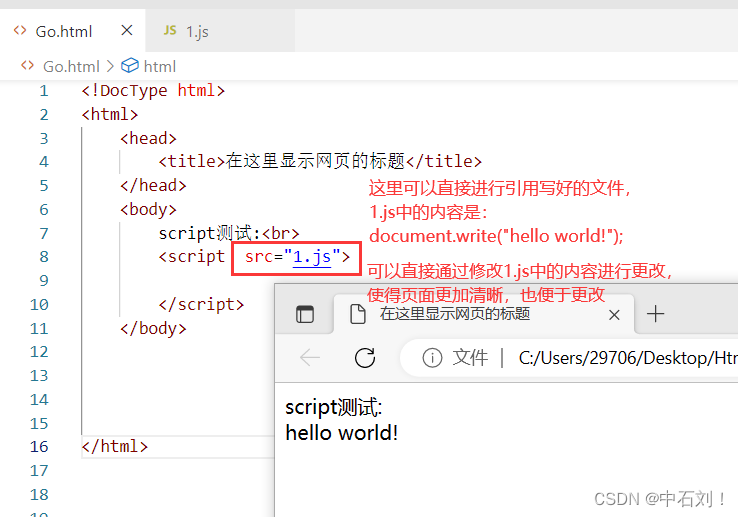Screen dimensions: 738x517
Task: Select Go.html in the breadcrumb path
Action: coord(72,66)
